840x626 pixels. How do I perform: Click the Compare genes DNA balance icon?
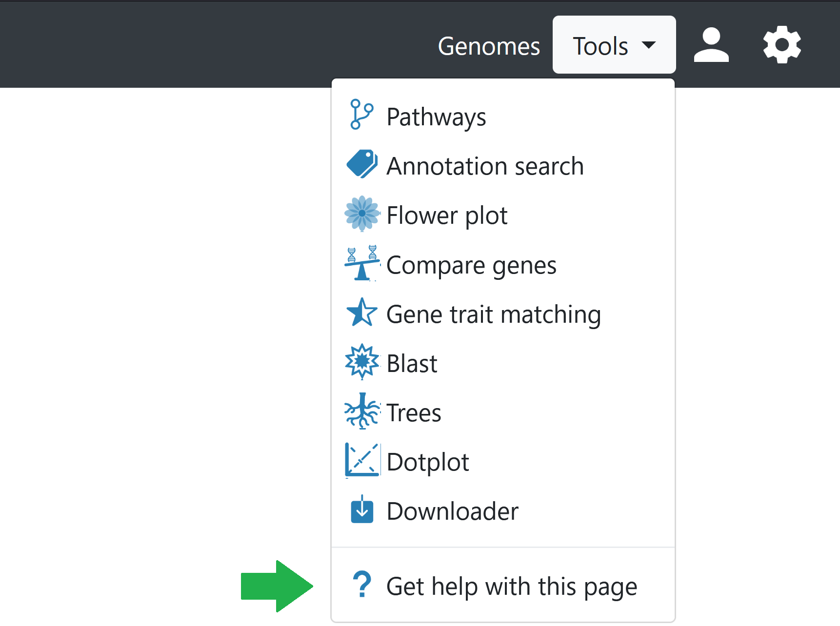pos(361,264)
